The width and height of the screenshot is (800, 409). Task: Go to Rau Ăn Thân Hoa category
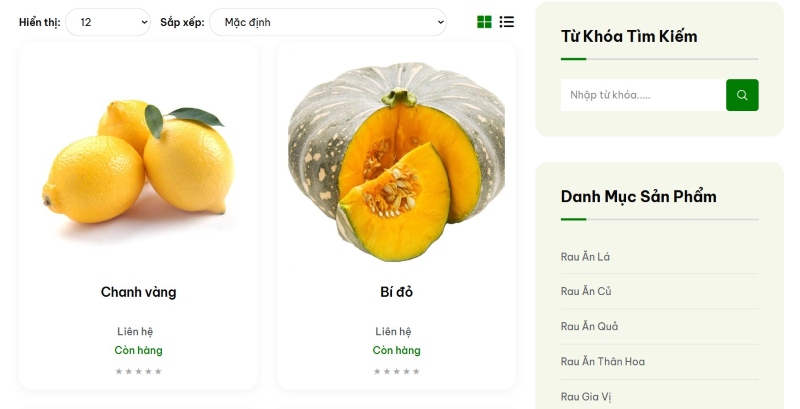[603, 362]
